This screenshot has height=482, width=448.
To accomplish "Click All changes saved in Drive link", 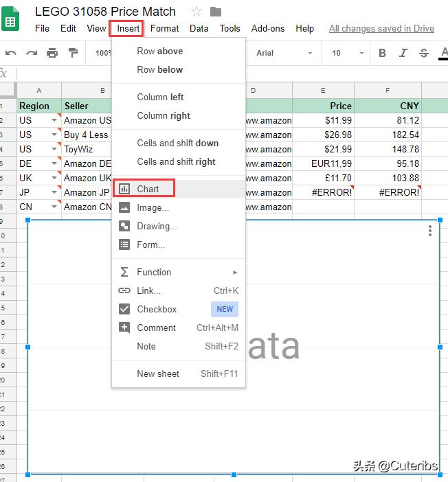I will point(381,29).
